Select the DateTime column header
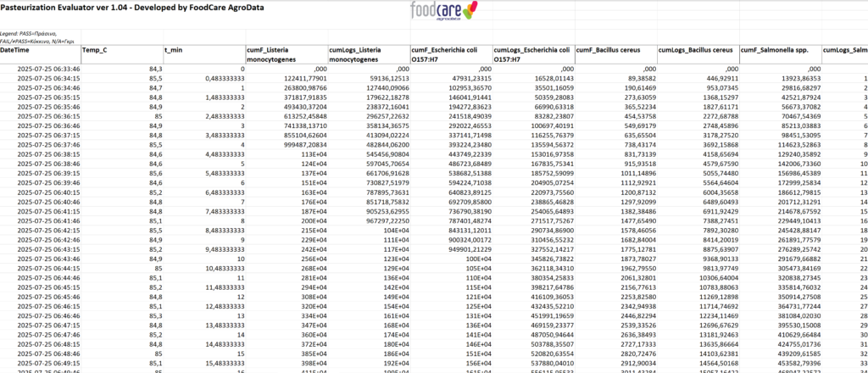The height and width of the screenshot is (373, 868). (x=41, y=54)
